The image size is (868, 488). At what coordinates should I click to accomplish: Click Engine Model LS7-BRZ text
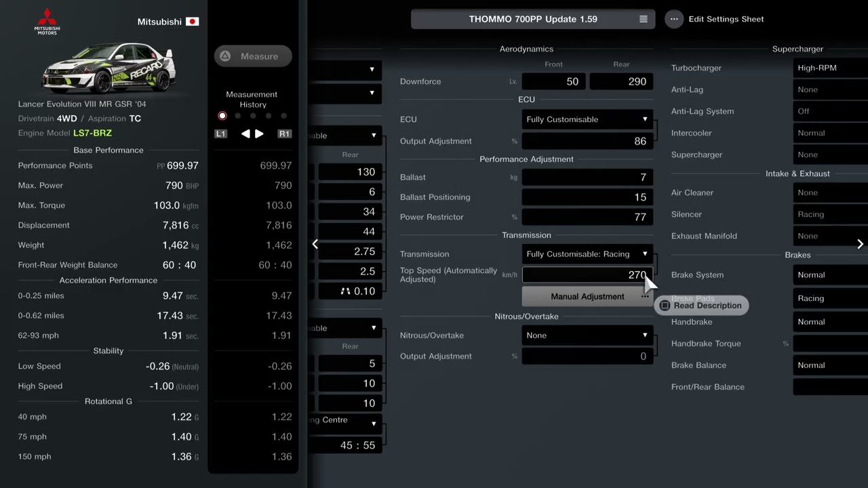92,133
